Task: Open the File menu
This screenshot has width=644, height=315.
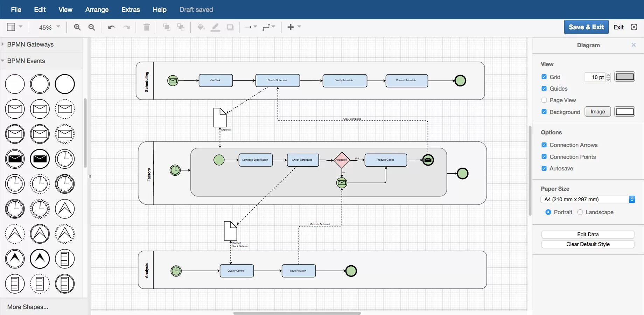Action: 16,9
